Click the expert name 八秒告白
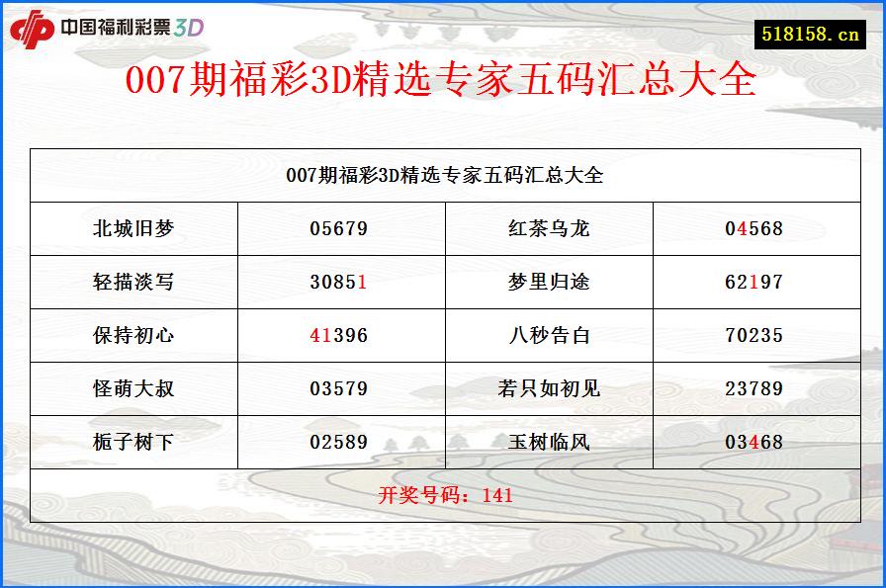This screenshot has height=588, width=886. (549, 335)
